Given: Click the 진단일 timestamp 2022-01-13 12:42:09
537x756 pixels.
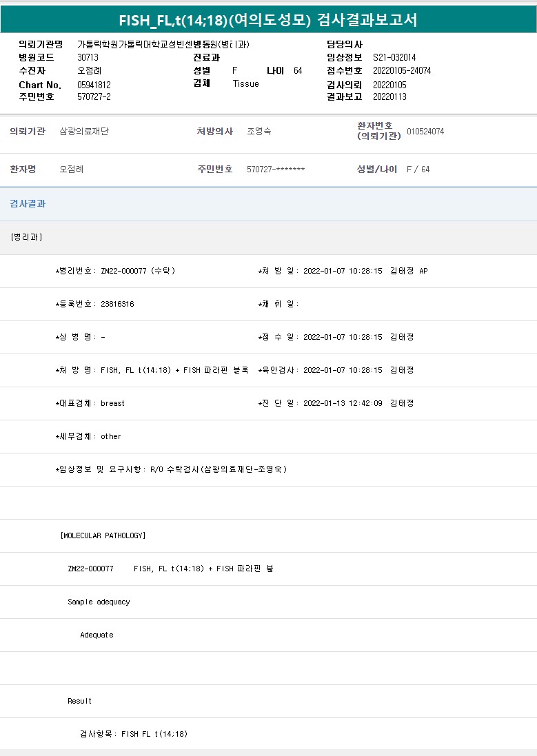Looking at the screenshot, I should 343,403.
